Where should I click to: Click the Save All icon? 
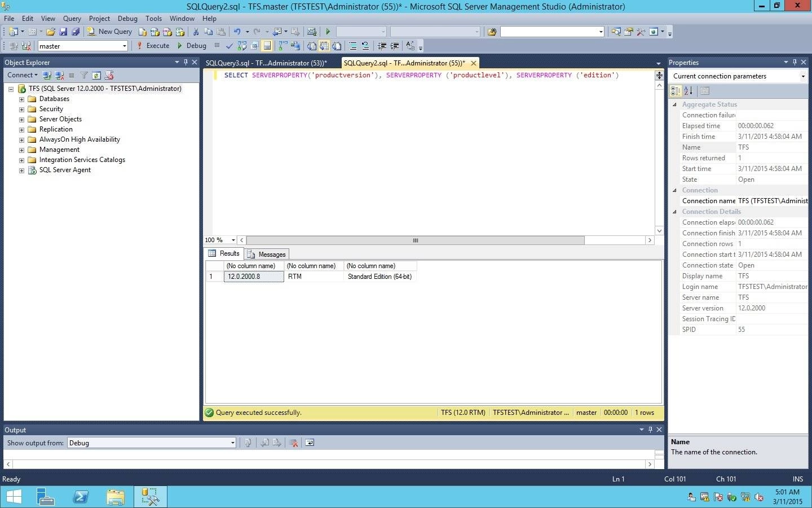[76, 32]
